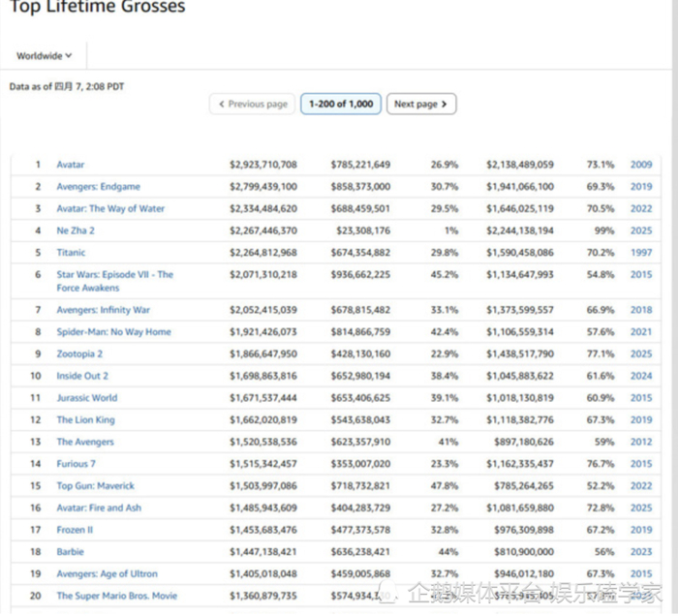Open the 1-200 of 1,000 page selector
The width and height of the screenshot is (678, 616).
[x=340, y=104]
